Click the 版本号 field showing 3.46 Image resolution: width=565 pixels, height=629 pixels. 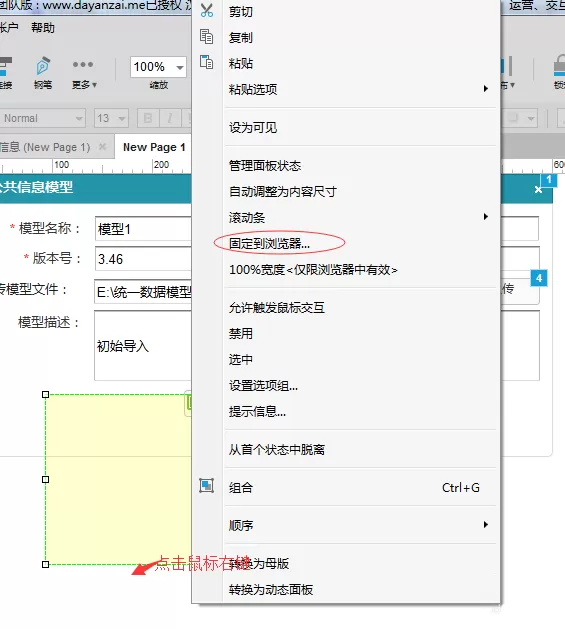coord(143,259)
